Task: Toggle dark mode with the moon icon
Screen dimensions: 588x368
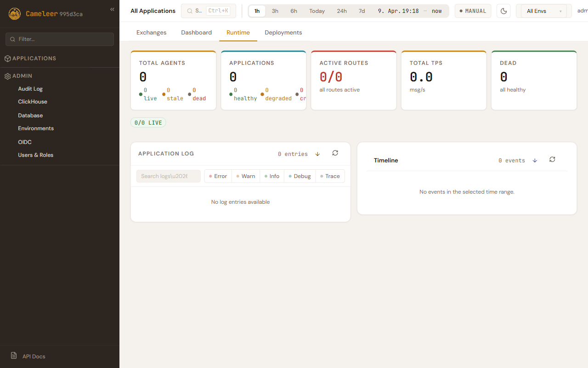Action: coord(504,11)
